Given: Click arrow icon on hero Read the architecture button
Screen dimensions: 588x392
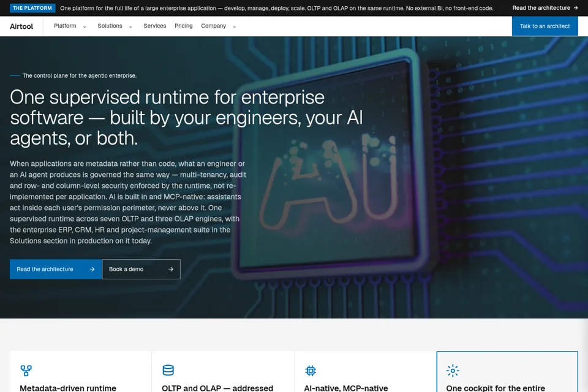Looking at the screenshot, I should pos(92,269).
